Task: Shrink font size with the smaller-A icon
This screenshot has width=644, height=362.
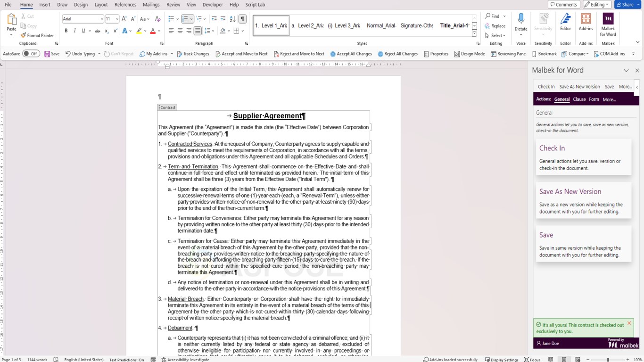Action: tap(133, 19)
